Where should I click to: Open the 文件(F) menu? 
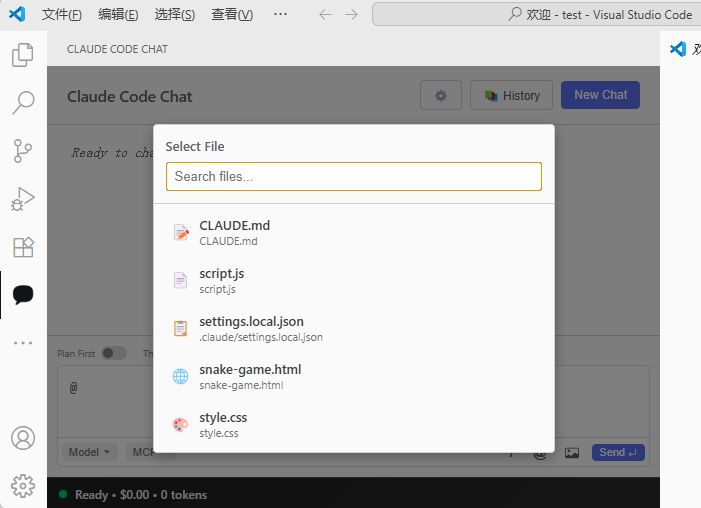click(62, 15)
